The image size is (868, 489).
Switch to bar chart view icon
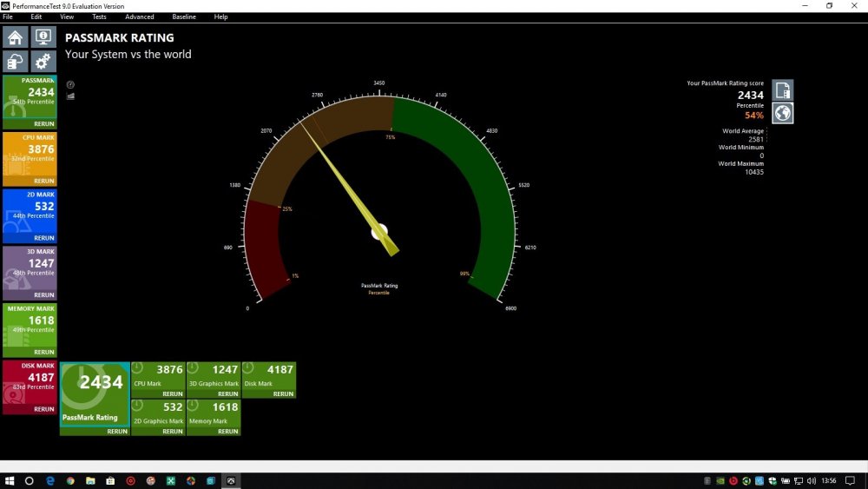click(70, 96)
